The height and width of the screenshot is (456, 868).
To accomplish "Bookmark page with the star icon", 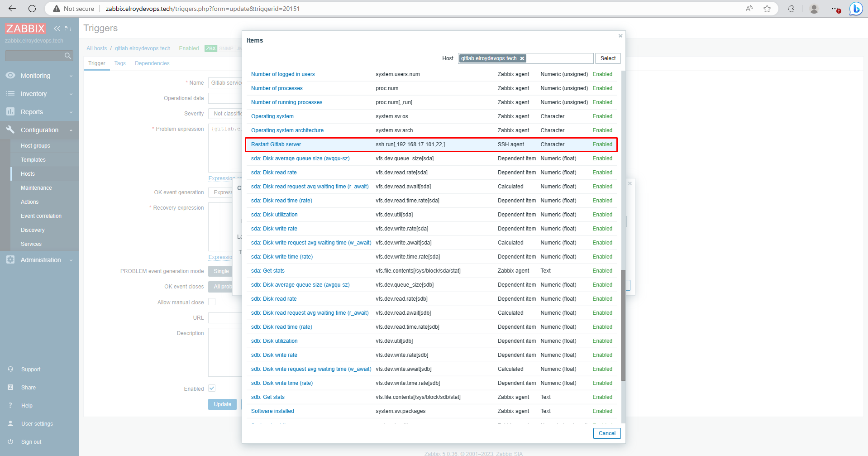I will [x=767, y=9].
